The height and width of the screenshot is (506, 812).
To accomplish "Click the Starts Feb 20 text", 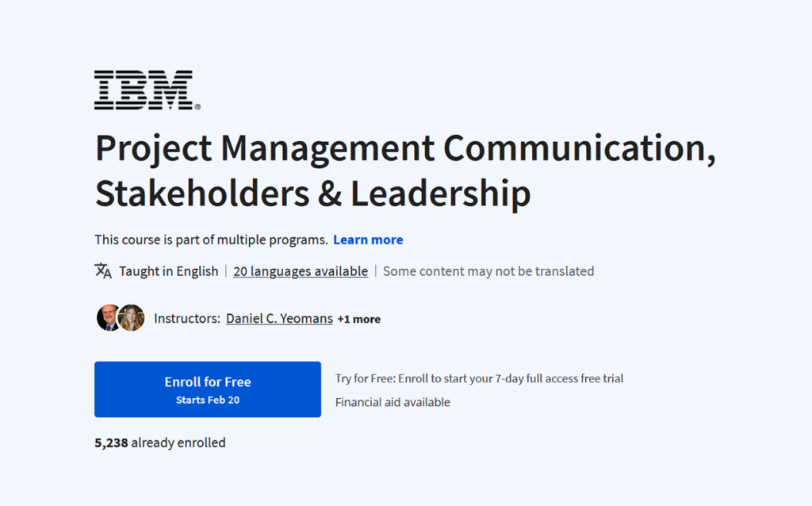I will point(207,401).
